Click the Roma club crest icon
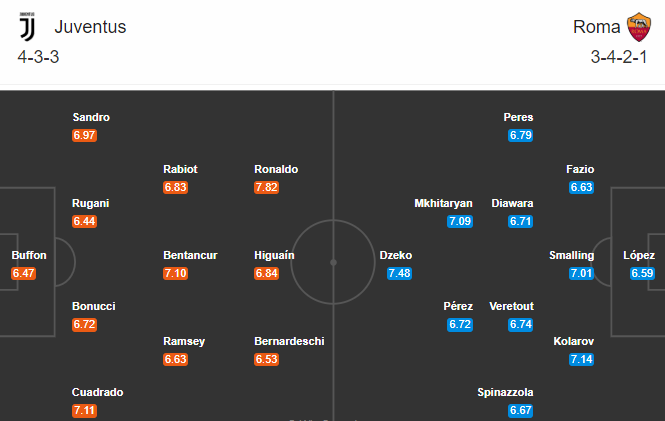Viewport: 665px width, 421px height. 639,27
